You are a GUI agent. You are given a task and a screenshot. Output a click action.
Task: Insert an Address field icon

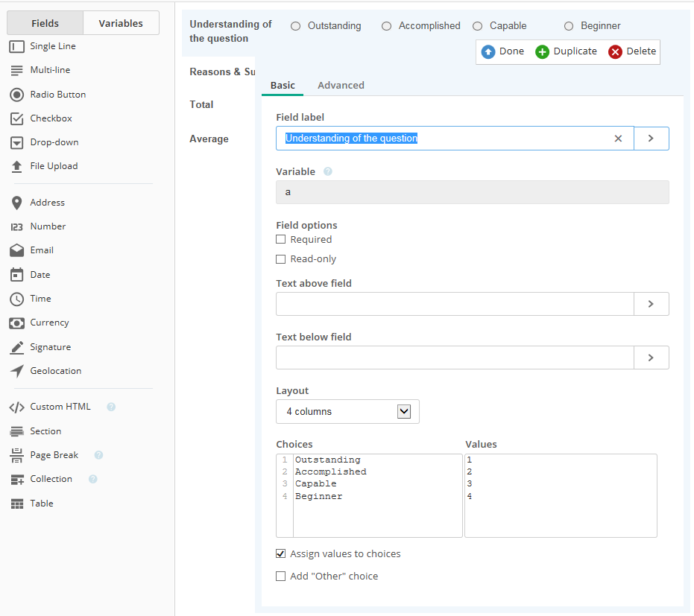pos(17,203)
